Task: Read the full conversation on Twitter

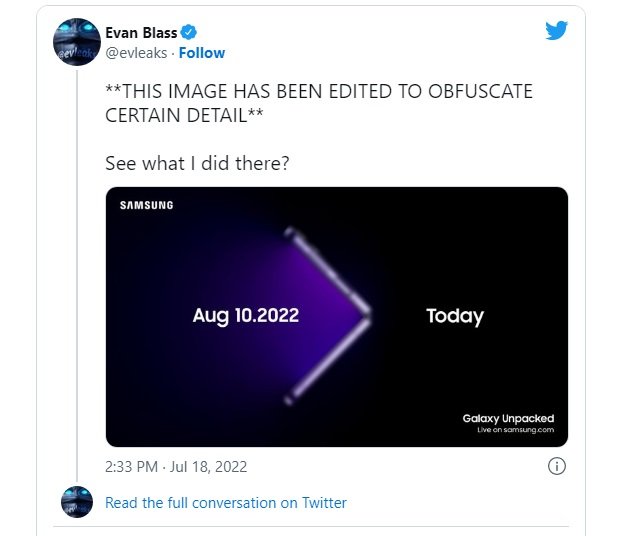Action: point(226,503)
